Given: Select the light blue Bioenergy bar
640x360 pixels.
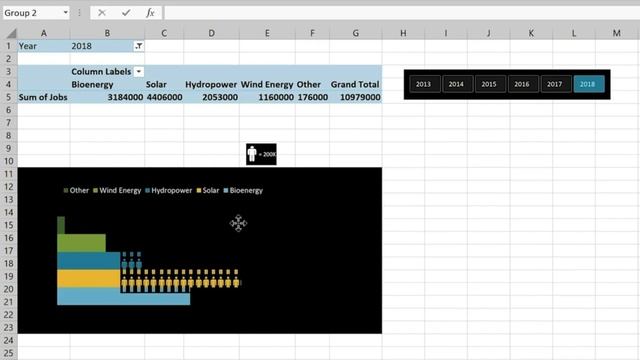Looking at the screenshot, I should (x=123, y=297).
